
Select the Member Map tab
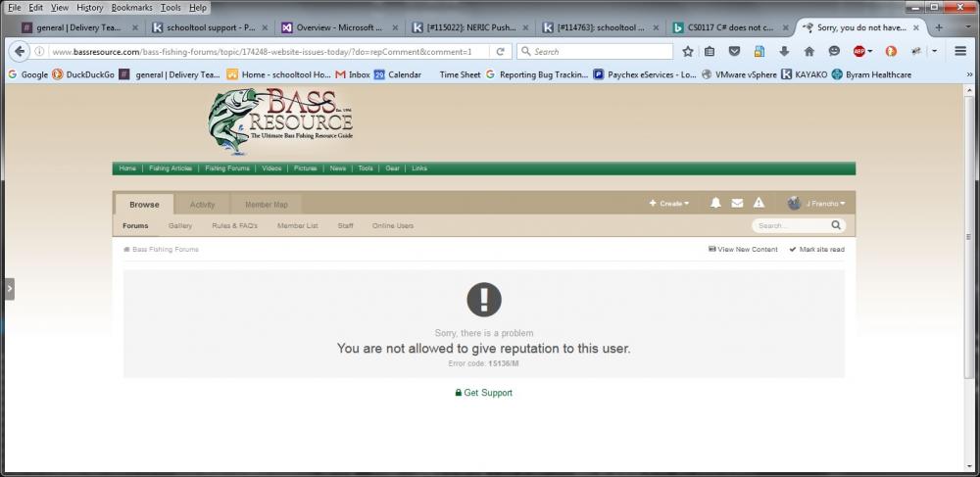pos(267,205)
